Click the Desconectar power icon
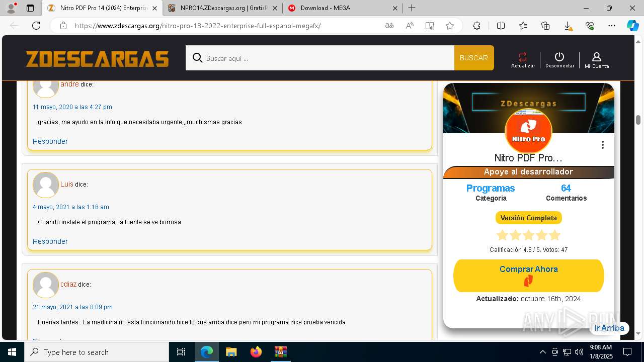This screenshot has width=644, height=362. click(559, 57)
